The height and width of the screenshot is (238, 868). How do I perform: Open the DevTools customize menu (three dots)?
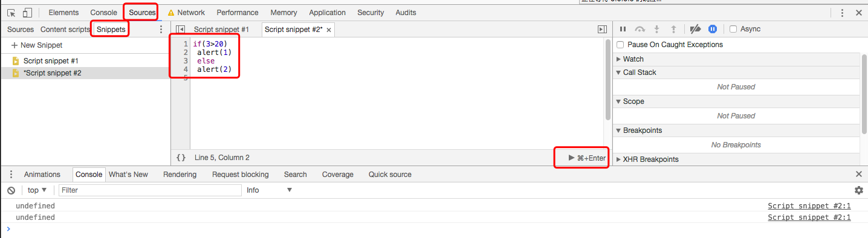pyautogui.click(x=843, y=13)
